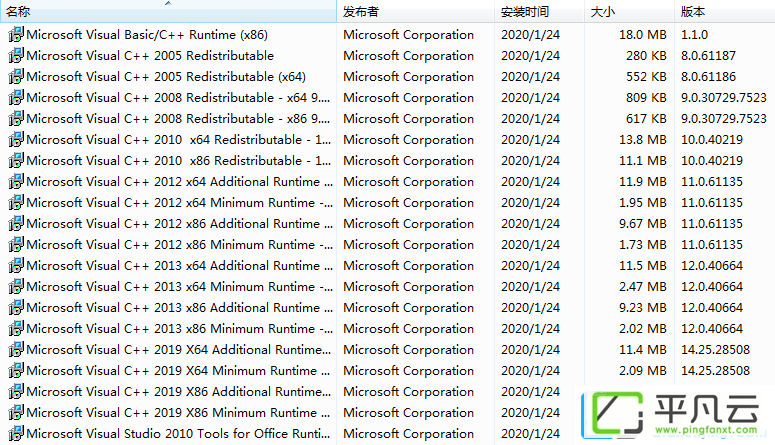Screen dimensions: 775x445
Task: Sort by the 发布者 column header
Action: tap(415, 11)
